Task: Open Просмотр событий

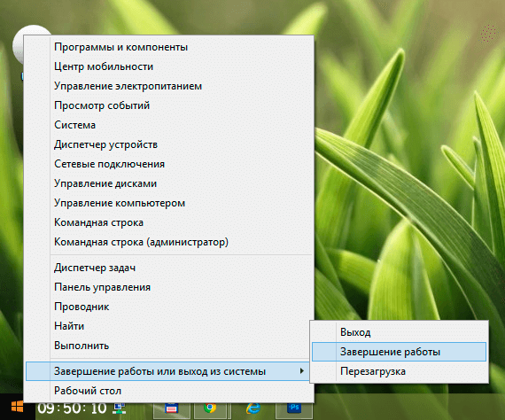Action: click(168, 105)
